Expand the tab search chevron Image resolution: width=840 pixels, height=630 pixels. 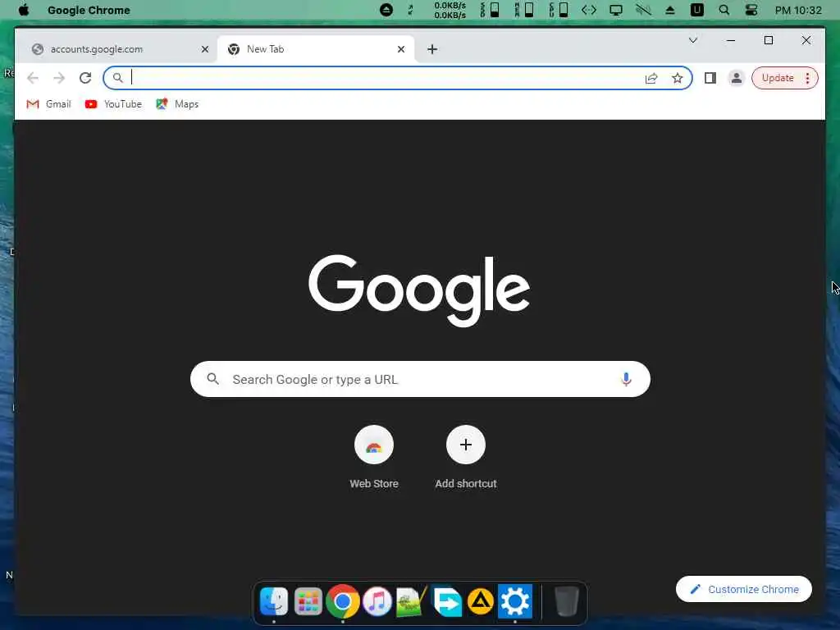point(692,40)
